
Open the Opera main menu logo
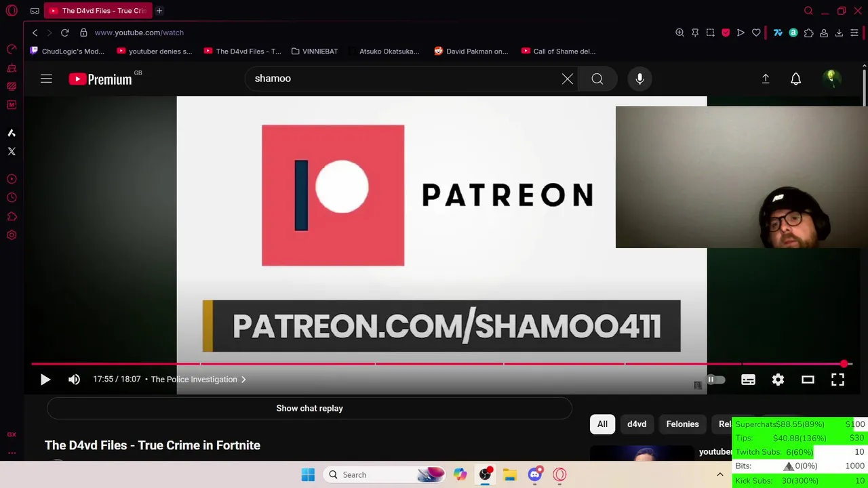pyautogui.click(x=12, y=11)
